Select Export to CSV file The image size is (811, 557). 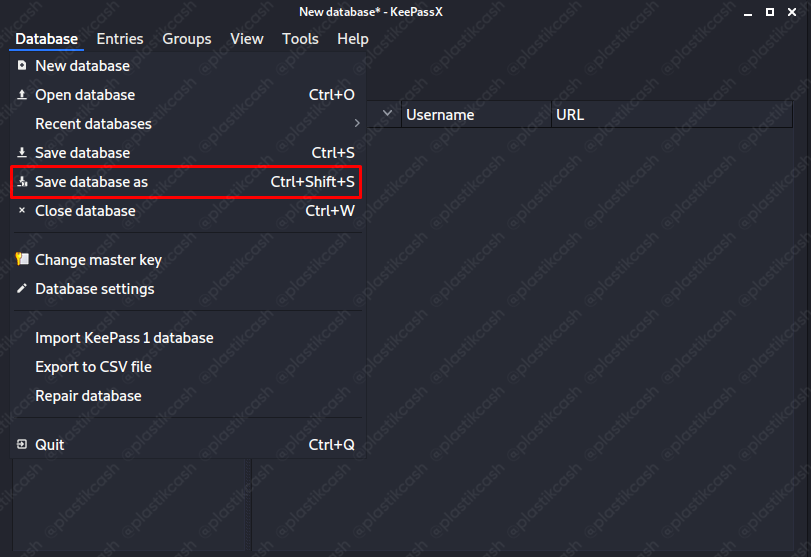pyautogui.click(x=93, y=367)
